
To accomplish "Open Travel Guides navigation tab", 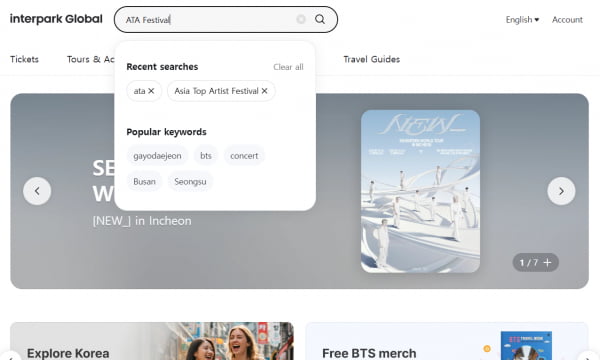I will click(372, 59).
